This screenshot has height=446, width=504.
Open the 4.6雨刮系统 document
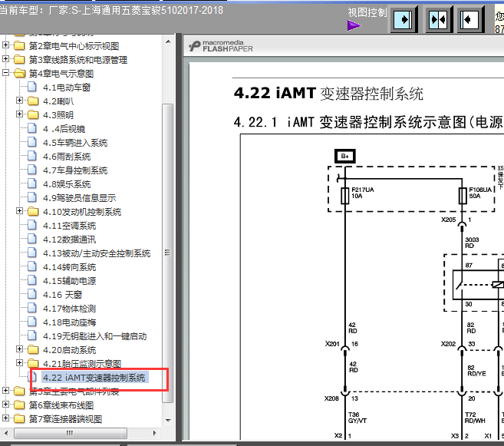pos(67,157)
